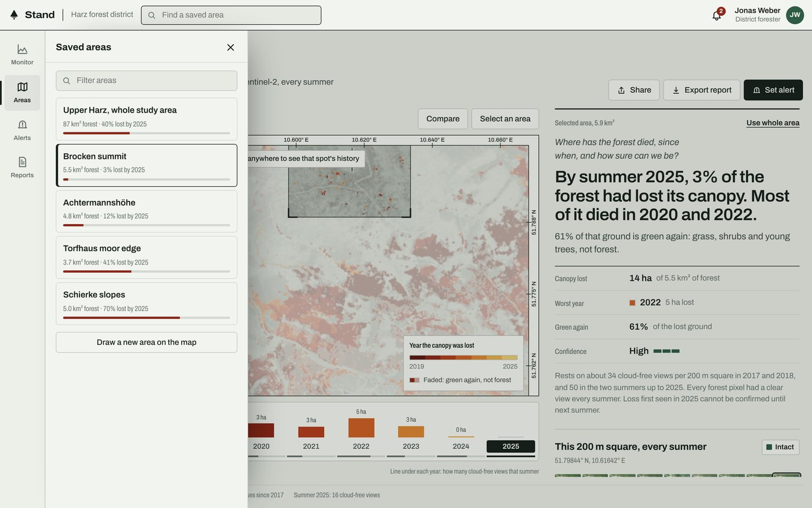Viewport: 812px width, 508px height.
Task: Click Select an area button
Action: [x=505, y=119]
